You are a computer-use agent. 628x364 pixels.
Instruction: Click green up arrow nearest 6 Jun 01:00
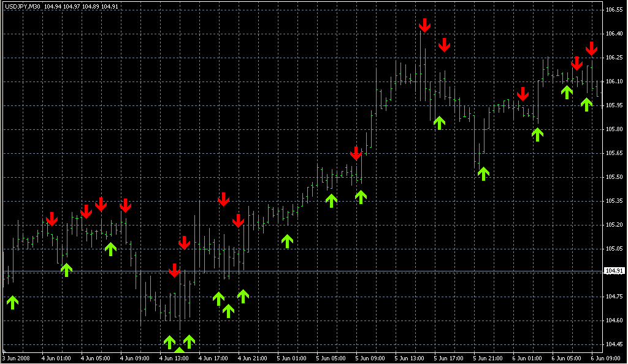point(537,134)
